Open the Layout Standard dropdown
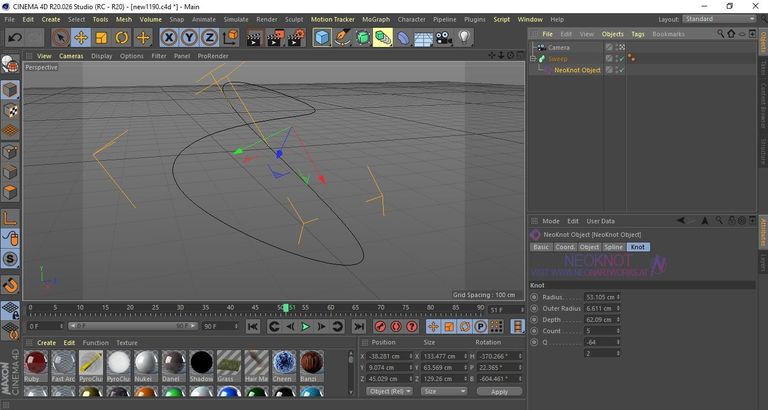Viewport: 768px width, 410px height. pos(719,19)
